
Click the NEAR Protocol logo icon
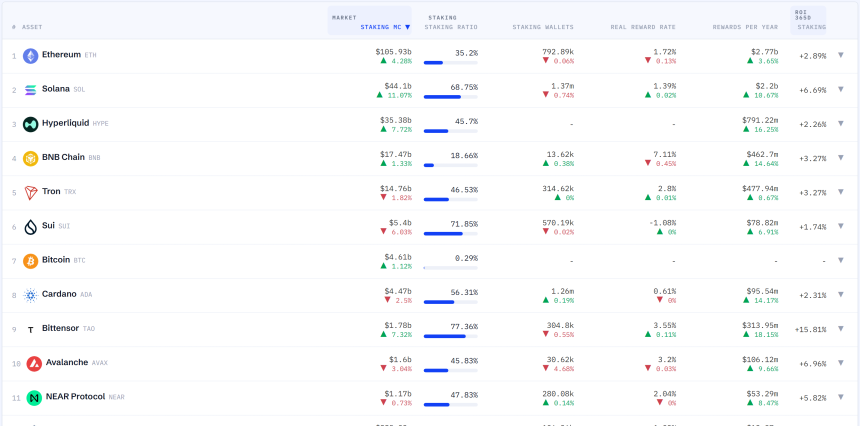[x=34, y=398]
